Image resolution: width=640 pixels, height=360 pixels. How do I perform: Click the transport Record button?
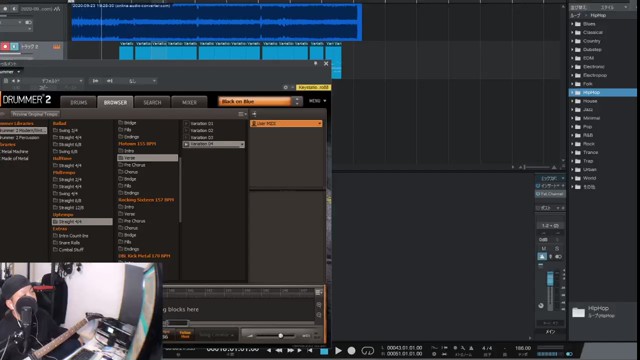(x=351, y=351)
